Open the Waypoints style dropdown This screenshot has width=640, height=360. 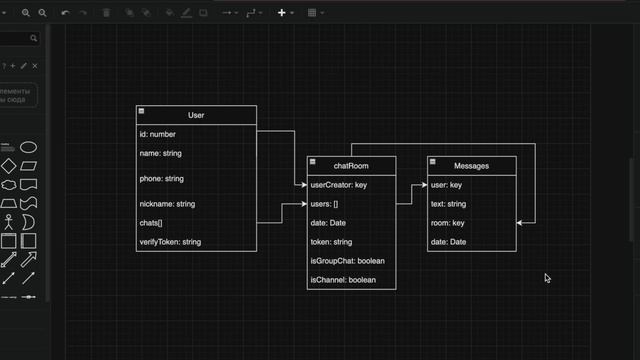(x=254, y=13)
